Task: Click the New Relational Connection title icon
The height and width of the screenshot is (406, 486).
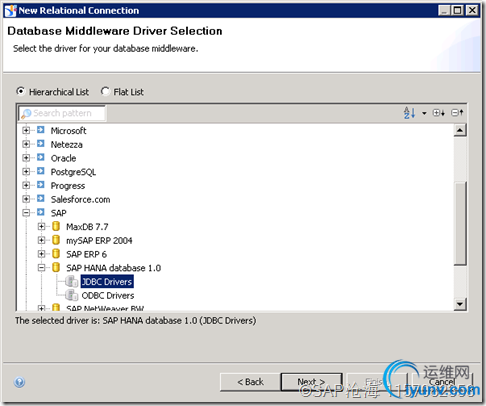Action: (x=10, y=11)
